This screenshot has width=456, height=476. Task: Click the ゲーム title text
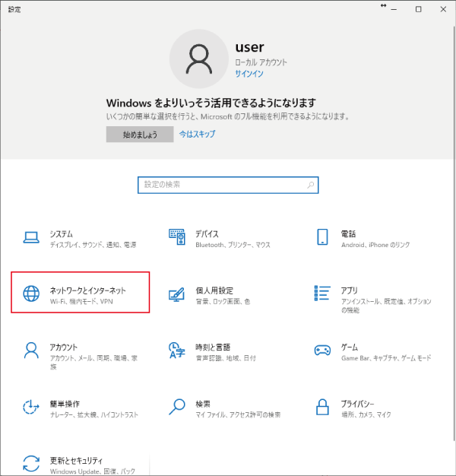(x=350, y=347)
